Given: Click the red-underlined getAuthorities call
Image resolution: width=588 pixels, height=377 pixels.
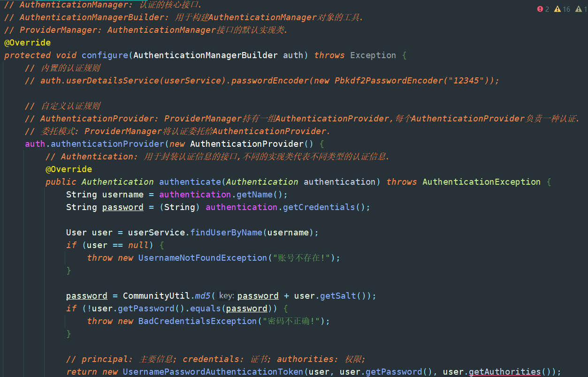Looking at the screenshot, I should point(504,372).
